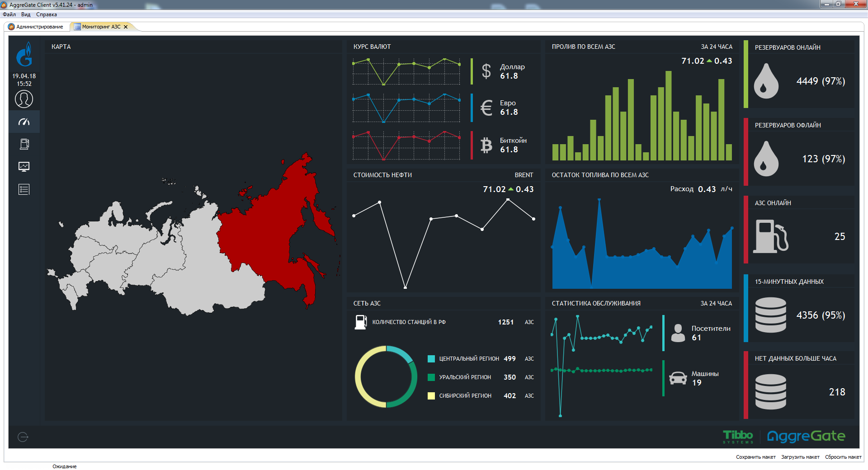Viewport: 868px width, 470px height.
Task: Open the user profile icon in sidebar
Action: point(24,99)
